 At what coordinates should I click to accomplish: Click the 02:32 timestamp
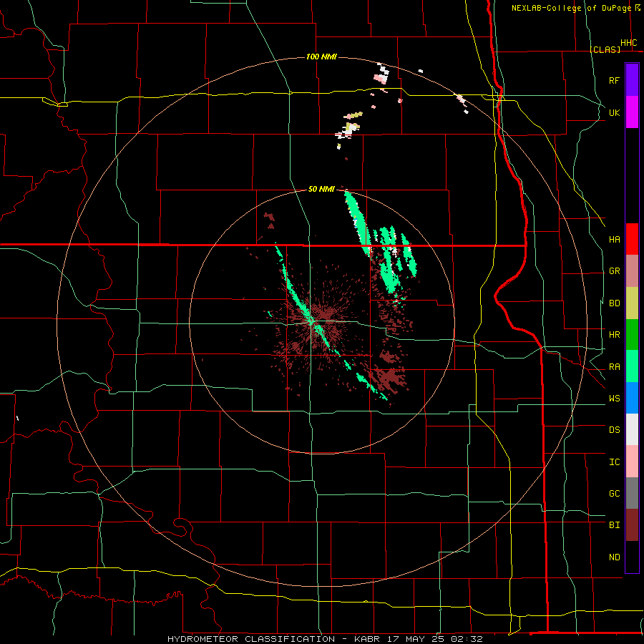tap(467, 639)
